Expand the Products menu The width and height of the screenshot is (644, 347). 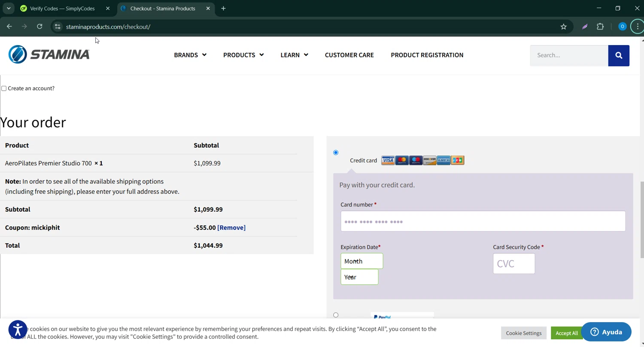tap(243, 55)
